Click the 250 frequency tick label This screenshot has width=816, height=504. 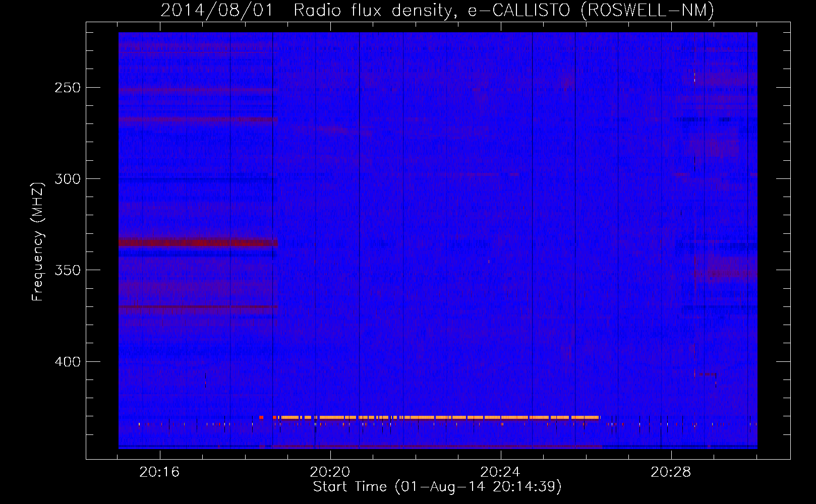point(68,88)
